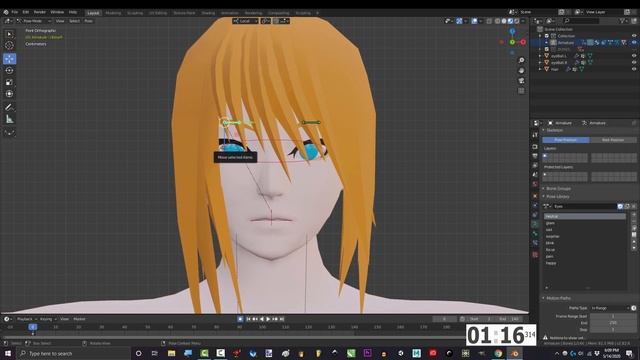Click the add pose plus button
640x360 pixels.
[634, 214]
